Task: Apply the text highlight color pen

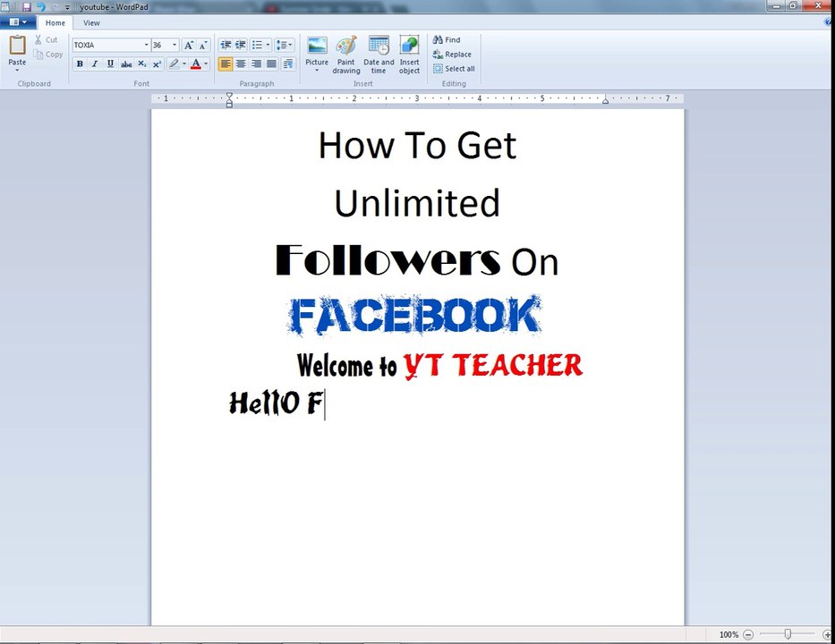Action: click(174, 64)
